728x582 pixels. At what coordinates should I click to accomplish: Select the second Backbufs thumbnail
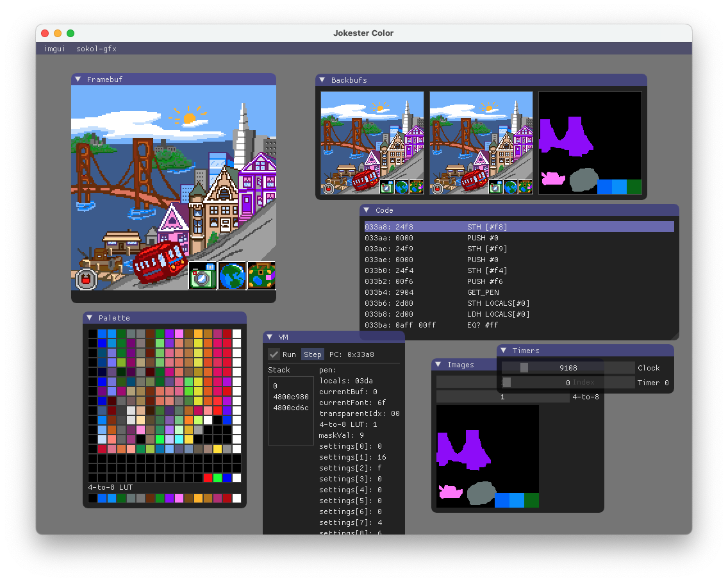481,142
